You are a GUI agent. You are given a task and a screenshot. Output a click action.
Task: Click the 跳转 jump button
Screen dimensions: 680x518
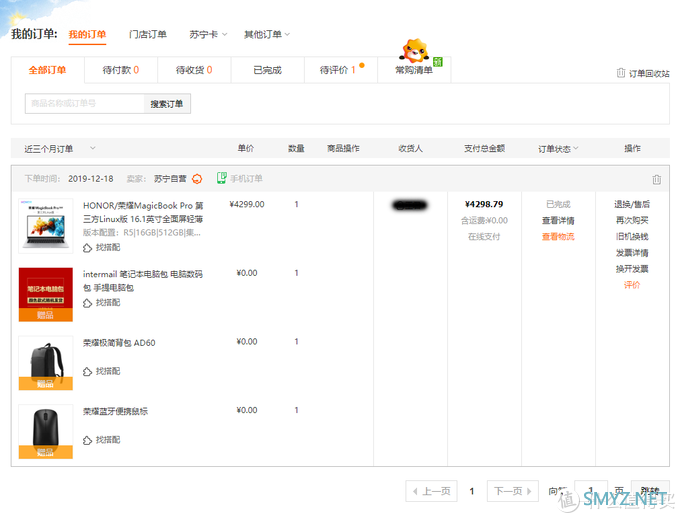(x=650, y=491)
